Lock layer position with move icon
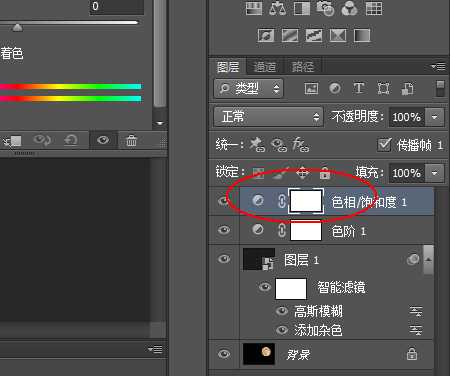Viewport: 450px width, 376px height. coord(302,173)
